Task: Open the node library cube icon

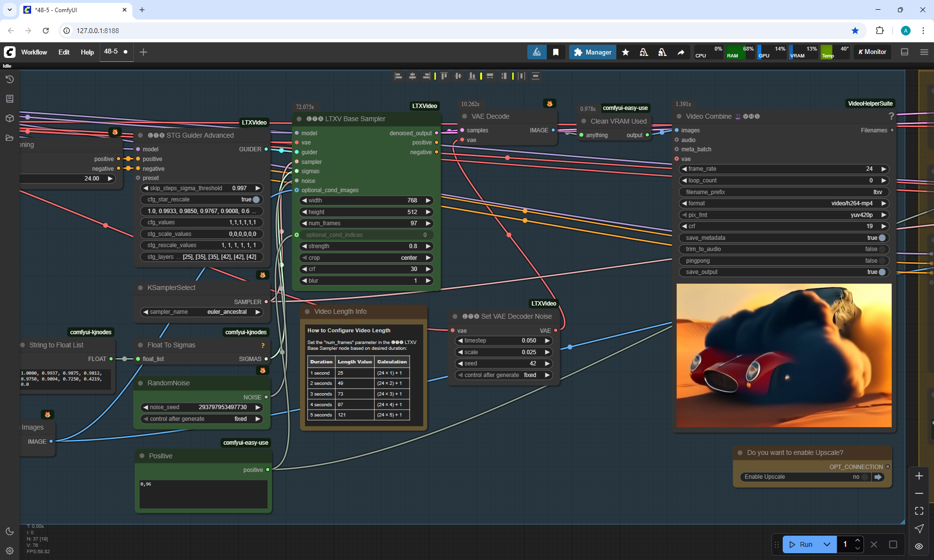Action: [x=9, y=118]
